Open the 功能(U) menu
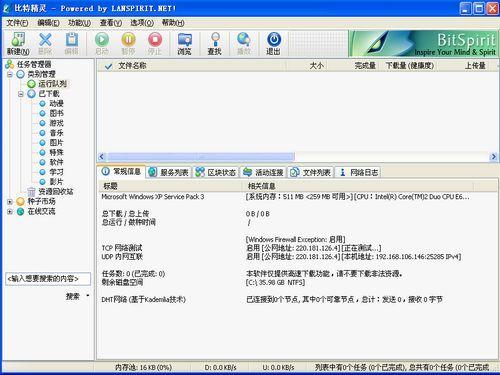The width and height of the screenshot is (500, 375). pos(79,23)
